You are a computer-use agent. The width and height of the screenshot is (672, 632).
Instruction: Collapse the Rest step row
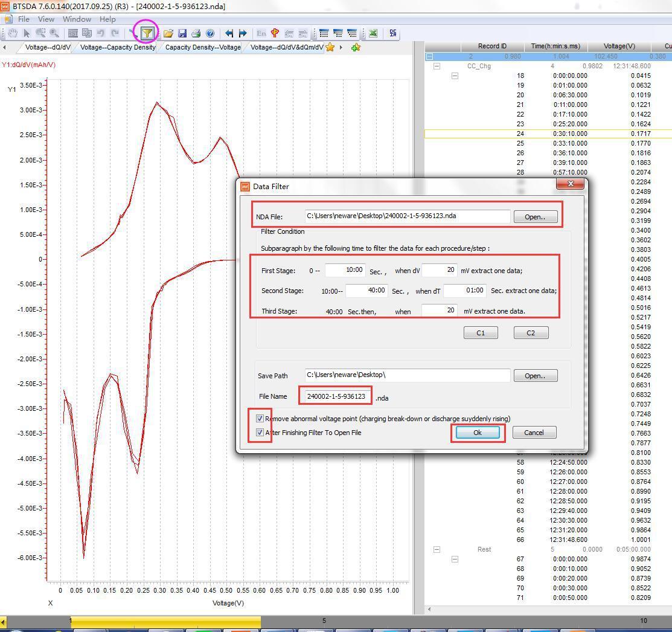pyautogui.click(x=437, y=549)
